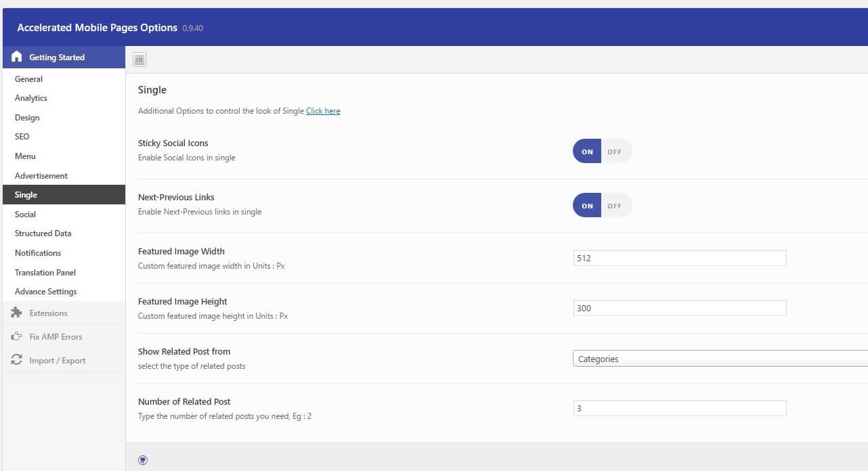This screenshot has width=868, height=471.
Task: Open the Analytics settings tab
Action: [64, 98]
